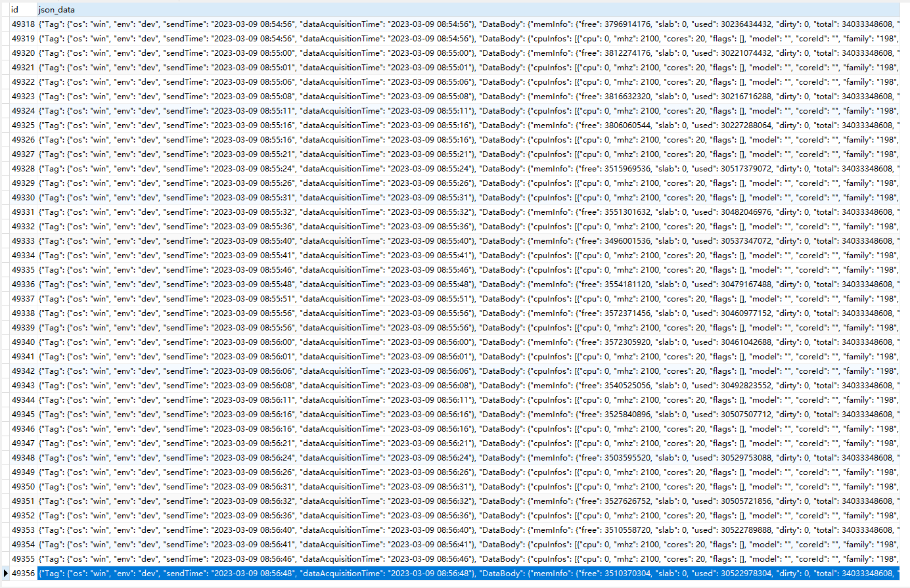Select id cell 49329
The width and height of the screenshot is (910, 588).
pos(23,183)
